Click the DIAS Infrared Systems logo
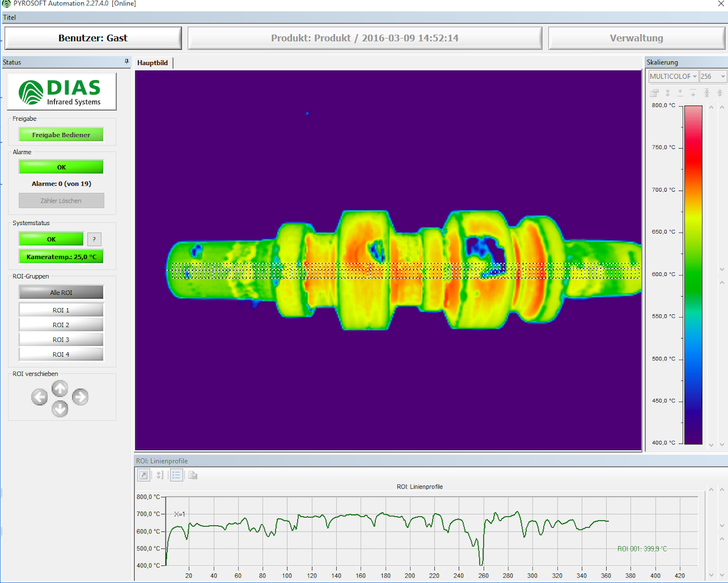This screenshot has width=728, height=583. [61, 91]
